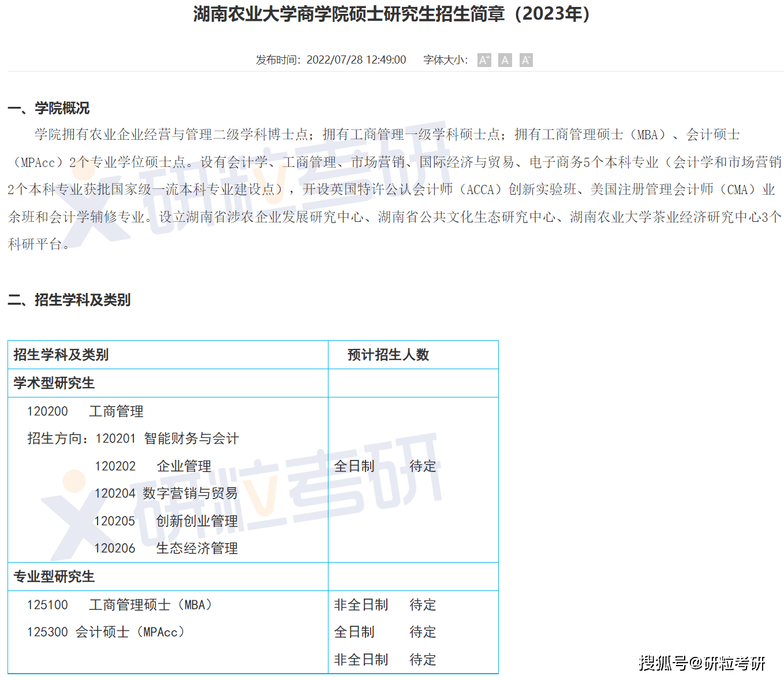Click the '字体大小' label
Image resolution: width=784 pixels, height=680 pixels.
click(x=445, y=60)
